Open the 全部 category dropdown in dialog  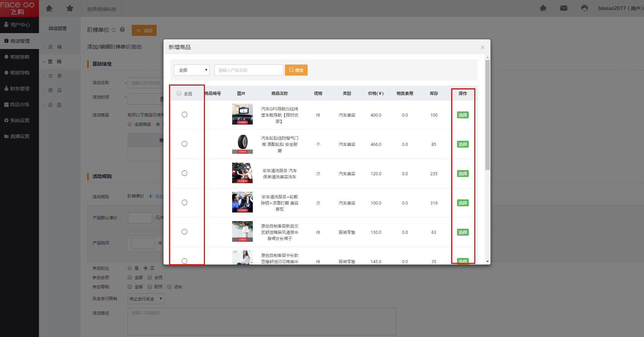tap(192, 70)
